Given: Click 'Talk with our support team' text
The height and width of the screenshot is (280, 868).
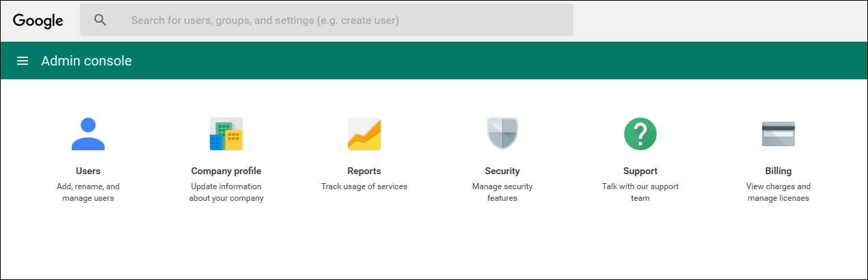Looking at the screenshot, I should pos(640,192).
